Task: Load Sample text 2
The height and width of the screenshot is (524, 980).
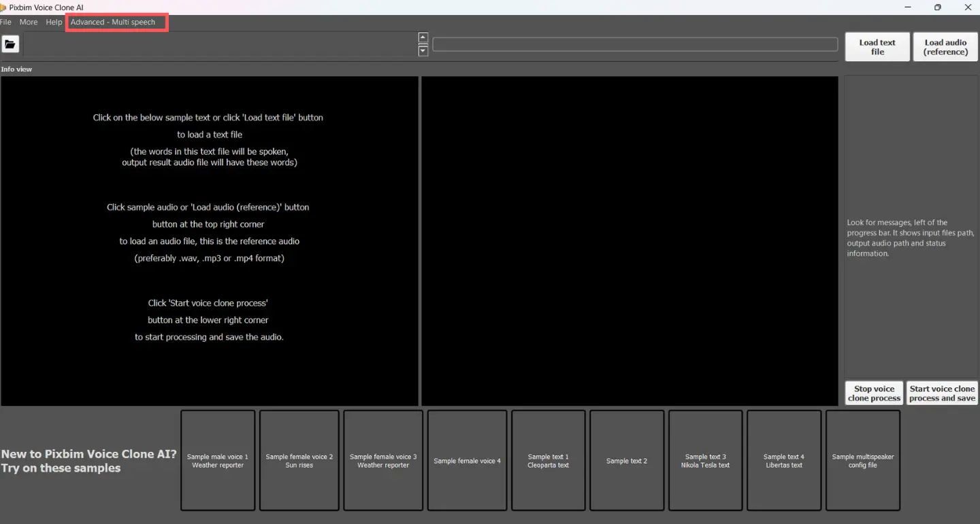Action: click(627, 460)
